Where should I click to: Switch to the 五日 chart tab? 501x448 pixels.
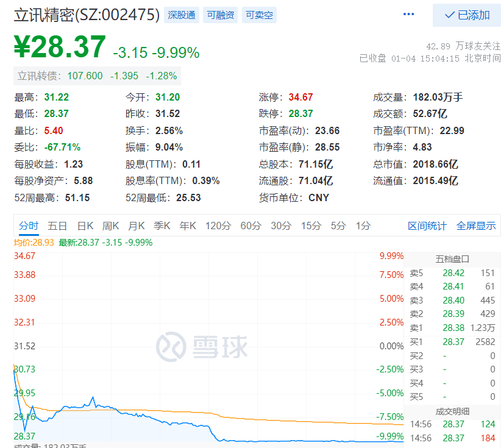coord(57,226)
